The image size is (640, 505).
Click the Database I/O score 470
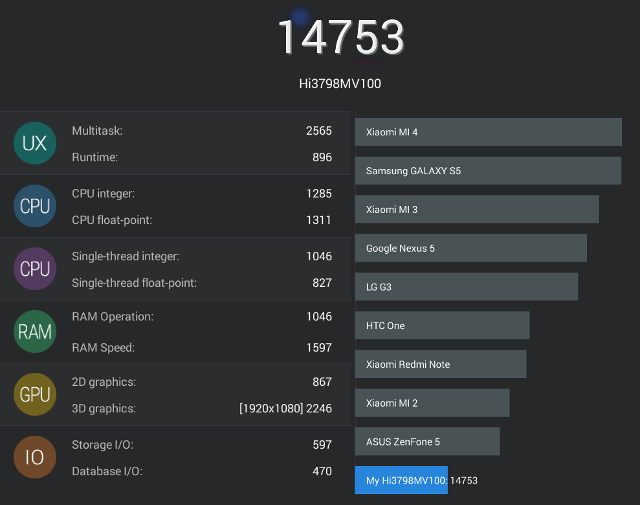[322, 472]
